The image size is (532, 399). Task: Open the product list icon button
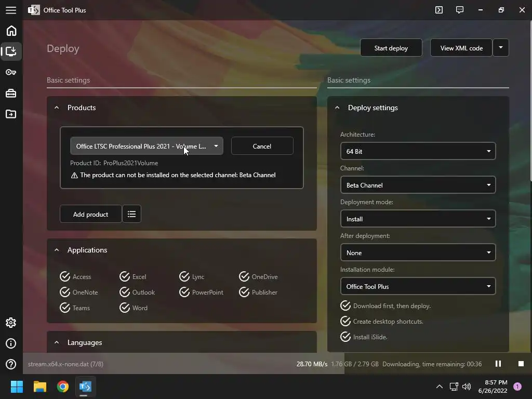coord(131,214)
